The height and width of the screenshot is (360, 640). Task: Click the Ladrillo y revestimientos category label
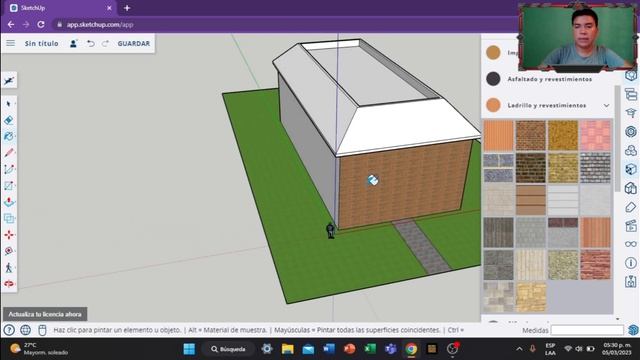pos(547,105)
